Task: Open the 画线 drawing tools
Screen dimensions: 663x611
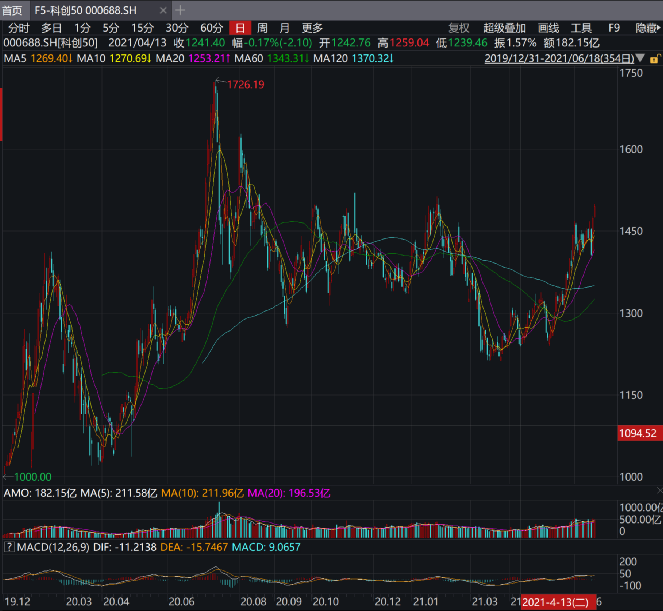Action: (x=548, y=28)
